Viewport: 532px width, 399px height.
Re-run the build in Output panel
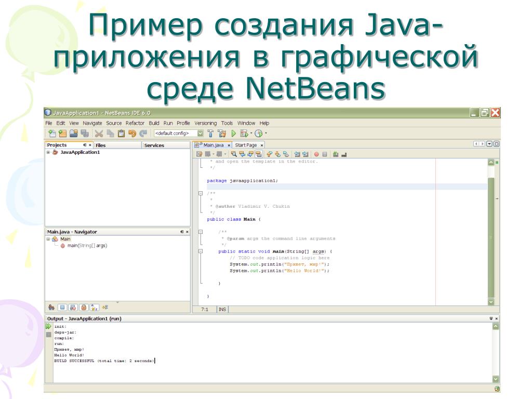point(48,326)
